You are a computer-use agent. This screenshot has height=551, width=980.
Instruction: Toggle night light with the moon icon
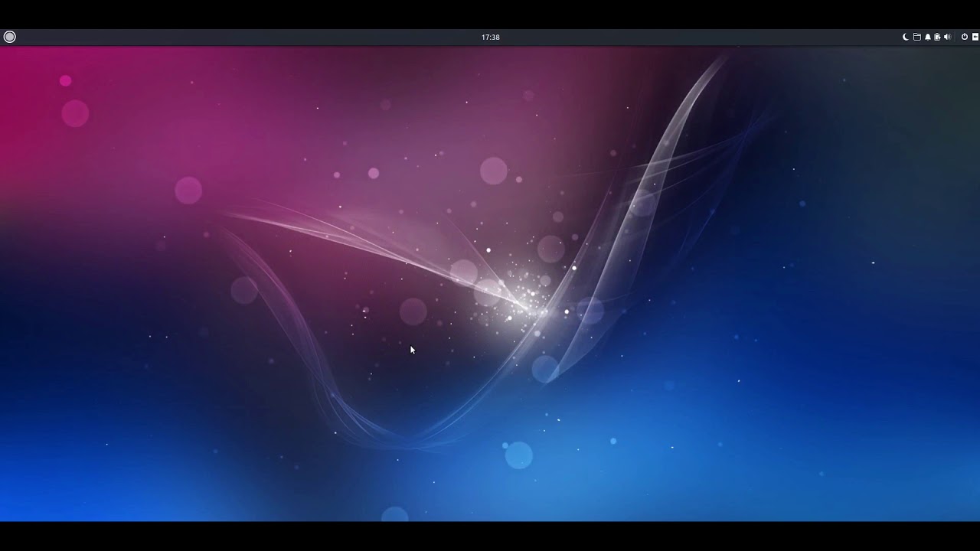tap(906, 37)
